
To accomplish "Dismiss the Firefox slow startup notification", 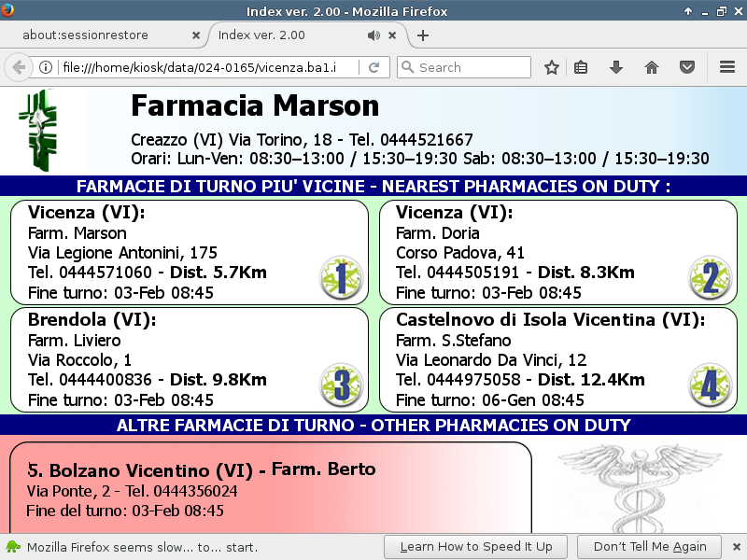I will tap(736, 546).
